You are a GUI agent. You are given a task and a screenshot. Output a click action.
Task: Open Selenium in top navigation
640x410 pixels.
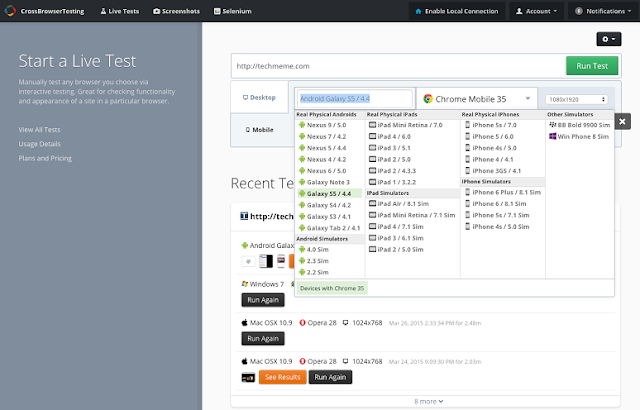click(x=233, y=11)
